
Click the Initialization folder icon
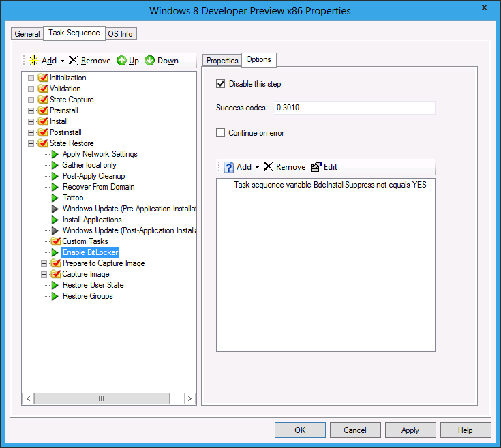pos(43,78)
